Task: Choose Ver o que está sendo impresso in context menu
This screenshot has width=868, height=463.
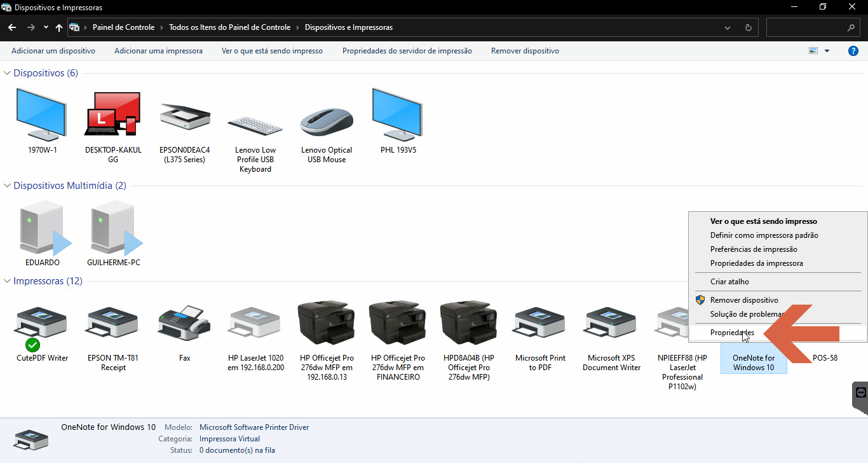Action: click(778, 221)
